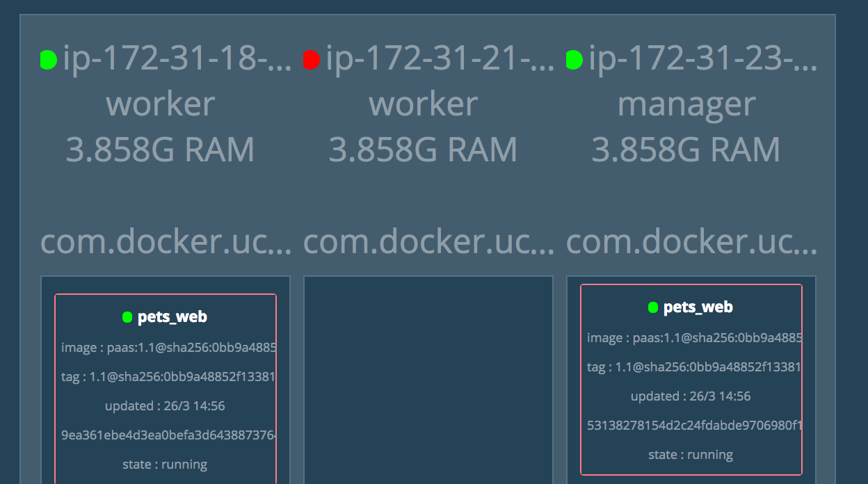The image size is (868, 484).
Task: Click container ID starting with 53138278154d
Action: (693, 426)
